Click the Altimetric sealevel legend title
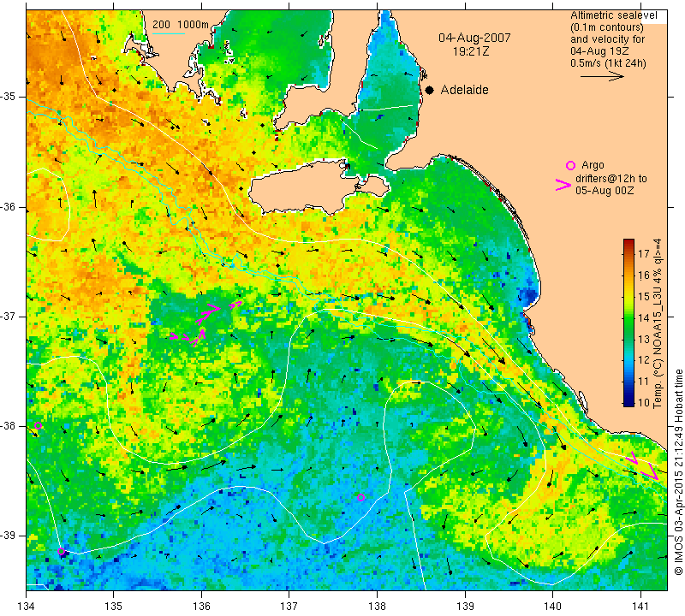 (x=614, y=15)
